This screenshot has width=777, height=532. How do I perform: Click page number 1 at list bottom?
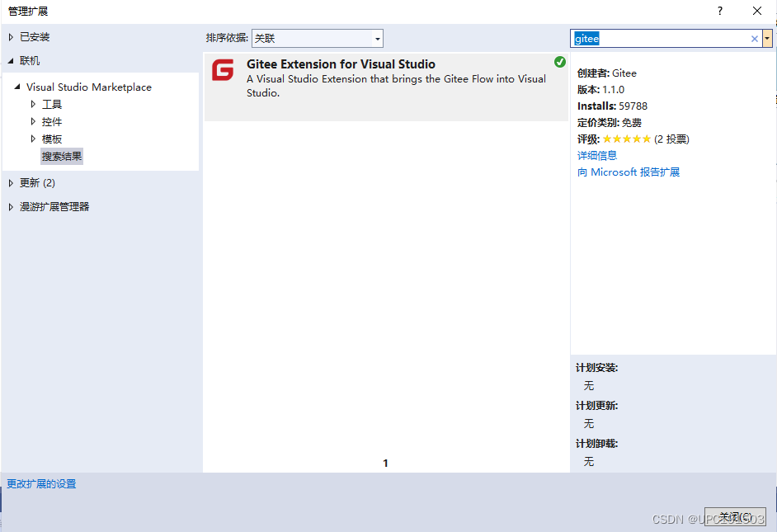(x=385, y=464)
